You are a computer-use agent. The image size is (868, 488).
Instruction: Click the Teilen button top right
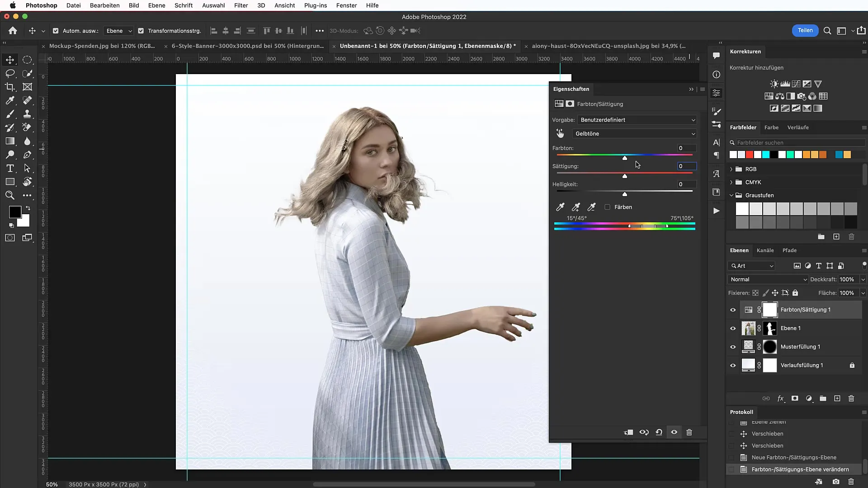coord(805,30)
